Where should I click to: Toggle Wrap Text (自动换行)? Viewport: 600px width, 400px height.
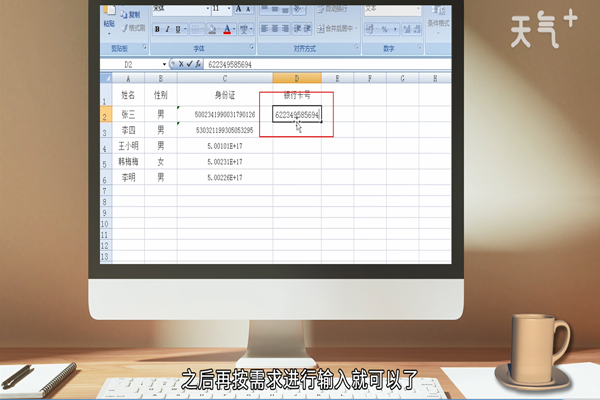click(332, 9)
